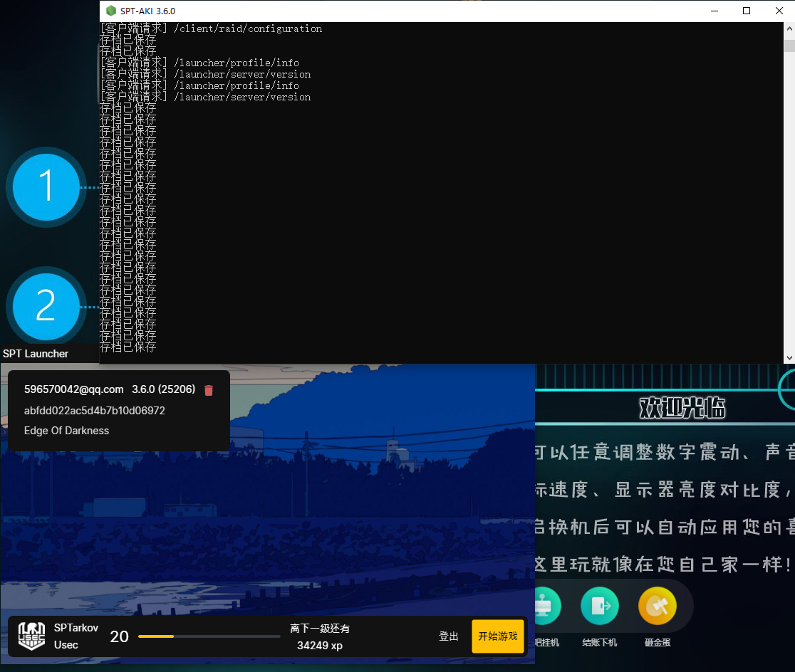Click the Edge Of Darkness edition label
The height and width of the screenshot is (672, 795).
click(66, 431)
